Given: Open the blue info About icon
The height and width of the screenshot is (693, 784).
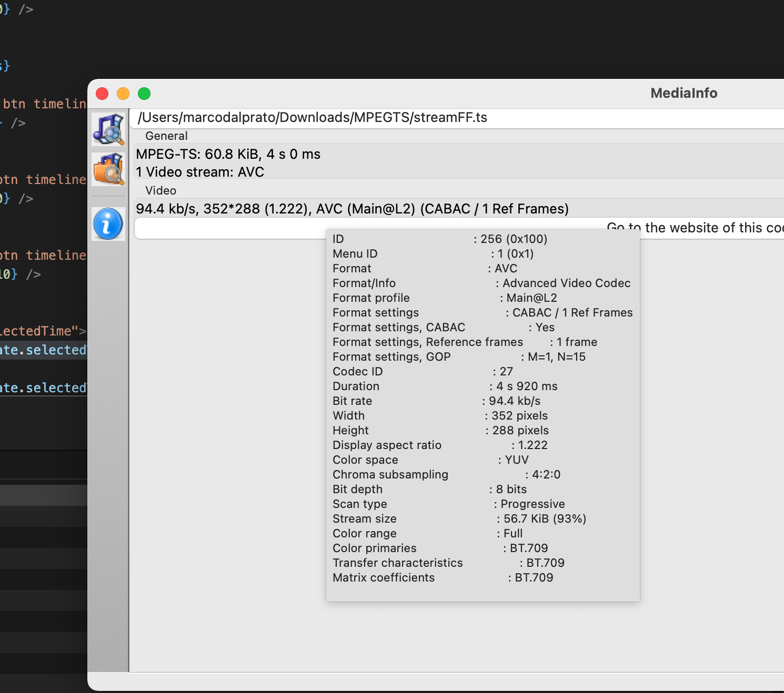Looking at the screenshot, I should click(108, 223).
